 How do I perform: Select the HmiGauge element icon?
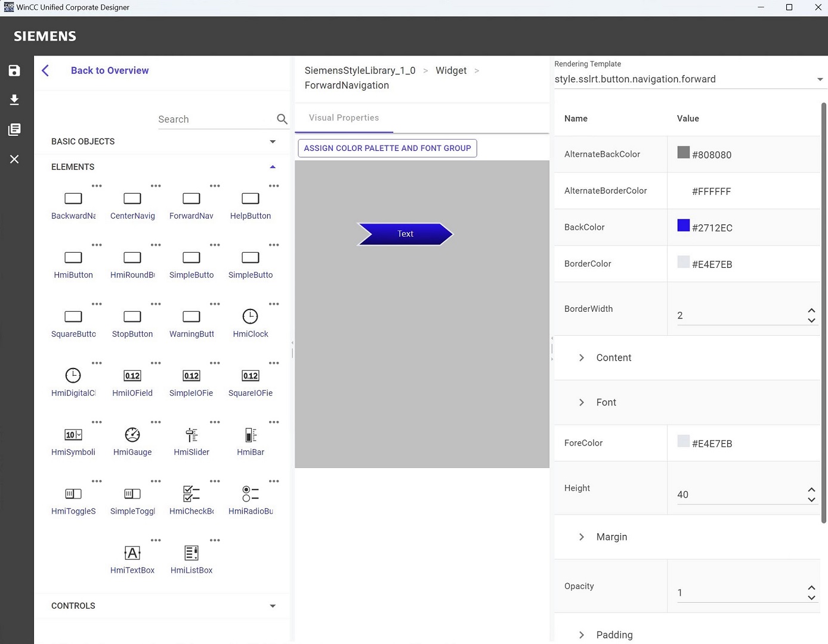[x=132, y=435]
